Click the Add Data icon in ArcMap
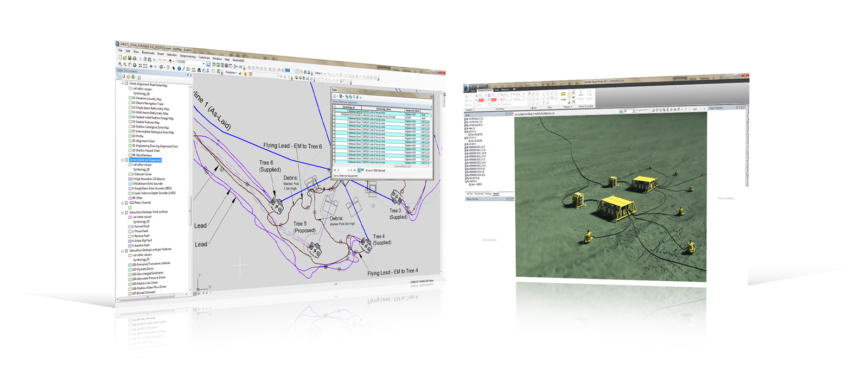 [x=170, y=61]
